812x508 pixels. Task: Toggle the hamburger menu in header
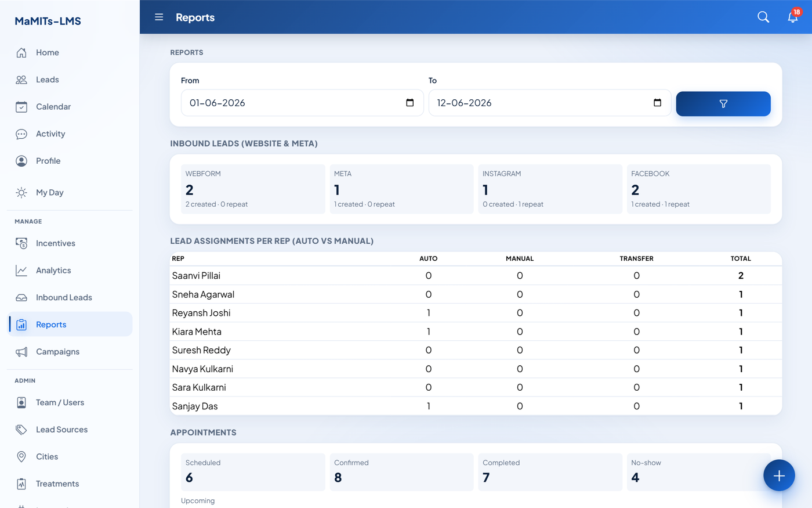pos(159,17)
